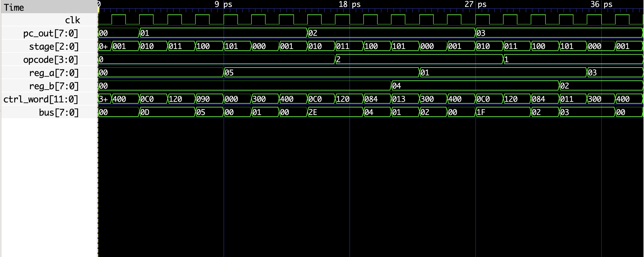Click pc_out value 00 segment
The height and width of the screenshot is (257, 644).
click(x=119, y=33)
